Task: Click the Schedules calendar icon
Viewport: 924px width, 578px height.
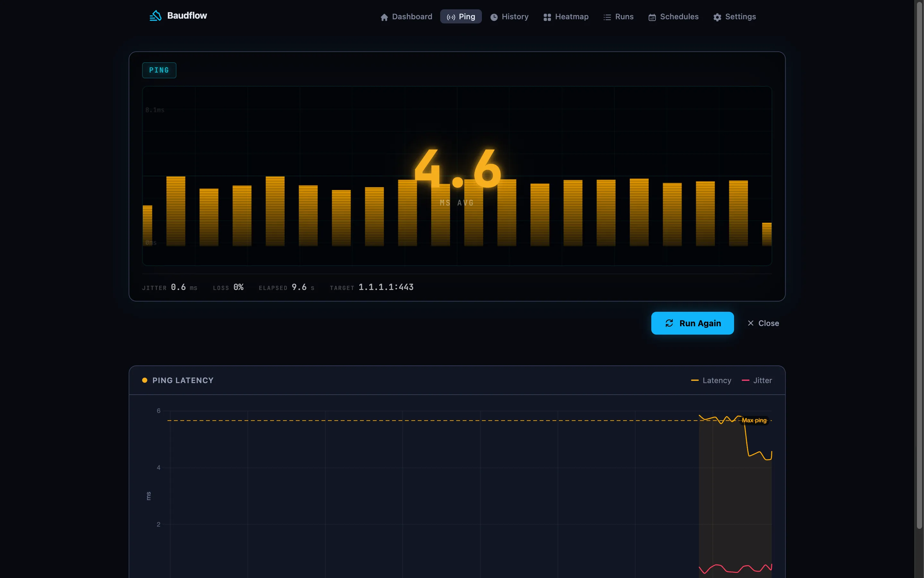Action: point(652,17)
